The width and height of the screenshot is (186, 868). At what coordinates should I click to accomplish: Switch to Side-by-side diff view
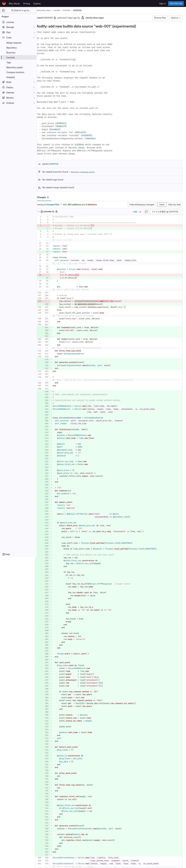175,205
